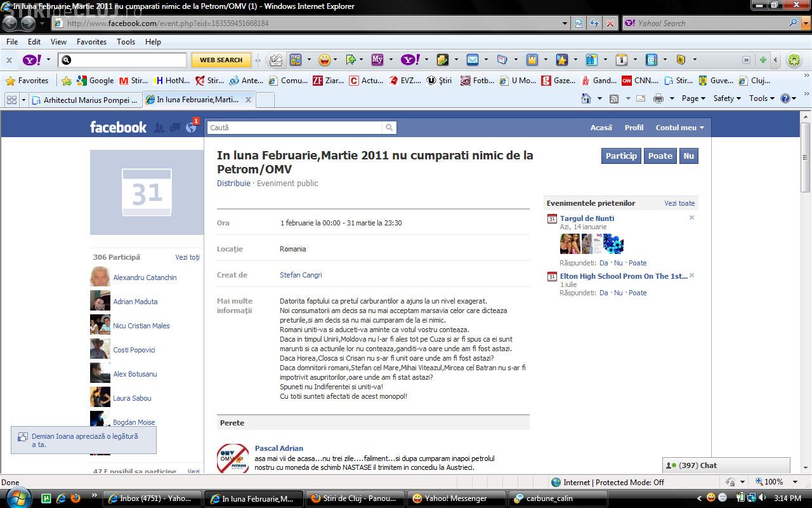The height and width of the screenshot is (508, 812).
Task: Click the smiley face toolbar icon
Action: coord(324,60)
